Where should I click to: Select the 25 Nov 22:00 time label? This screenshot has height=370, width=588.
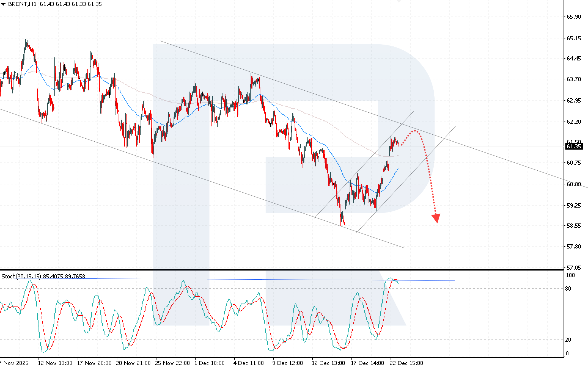tap(172, 363)
